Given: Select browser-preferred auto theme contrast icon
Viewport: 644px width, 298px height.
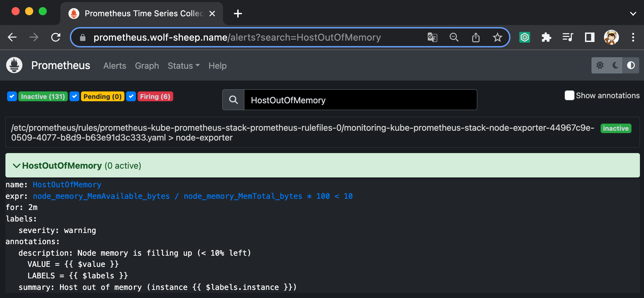Looking at the screenshot, I should (631, 65).
